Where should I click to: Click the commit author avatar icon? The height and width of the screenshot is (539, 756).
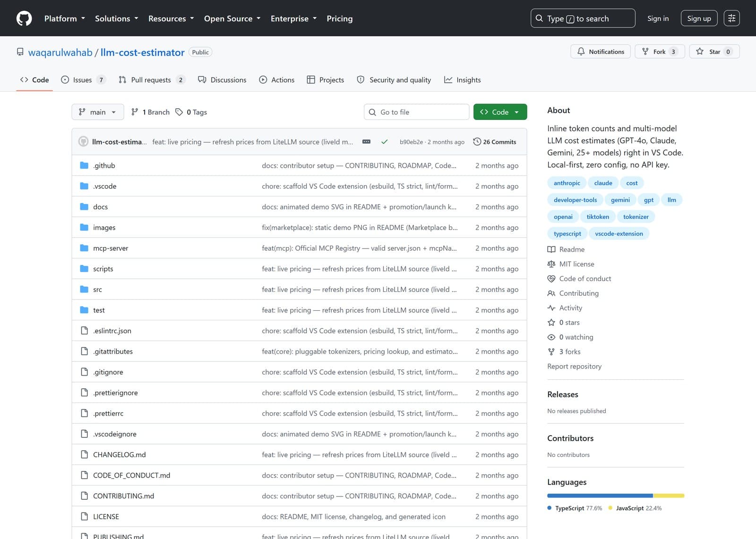tap(83, 142)
